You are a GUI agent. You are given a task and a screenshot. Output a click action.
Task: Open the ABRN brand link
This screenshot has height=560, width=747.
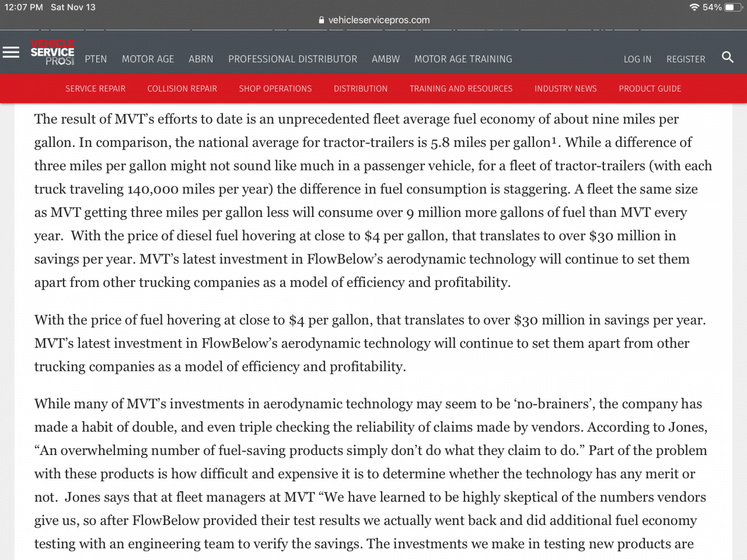click(201, 59)
